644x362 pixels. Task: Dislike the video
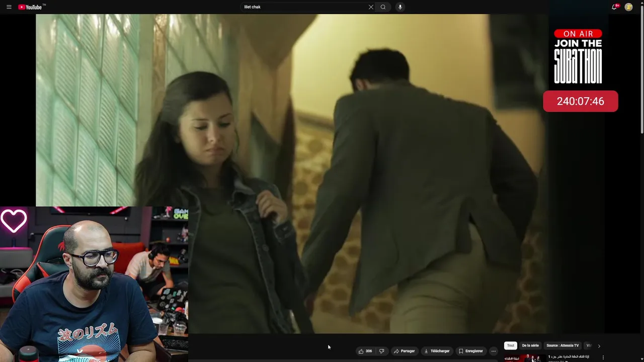click(381, 351)
